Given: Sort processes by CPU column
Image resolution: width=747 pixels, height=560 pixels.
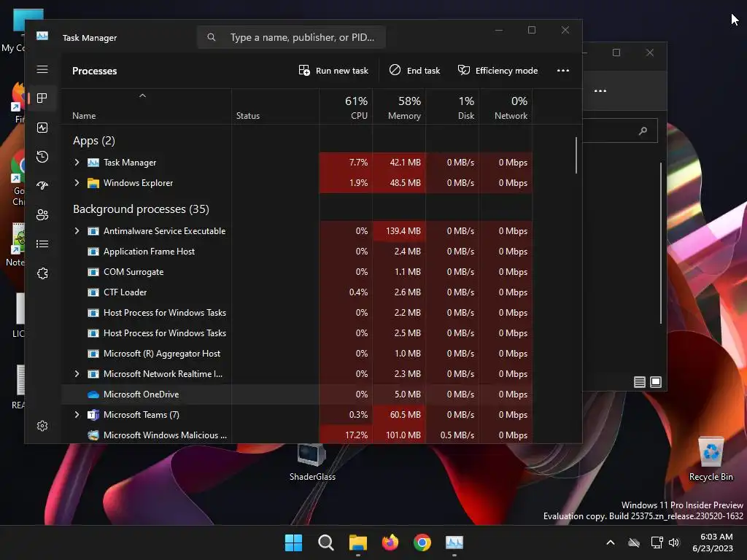Looking at the screenshot, I should 346,108.
